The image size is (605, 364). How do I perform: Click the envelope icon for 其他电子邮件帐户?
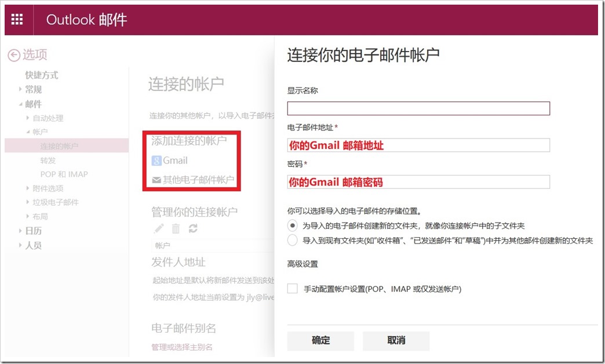156,180
